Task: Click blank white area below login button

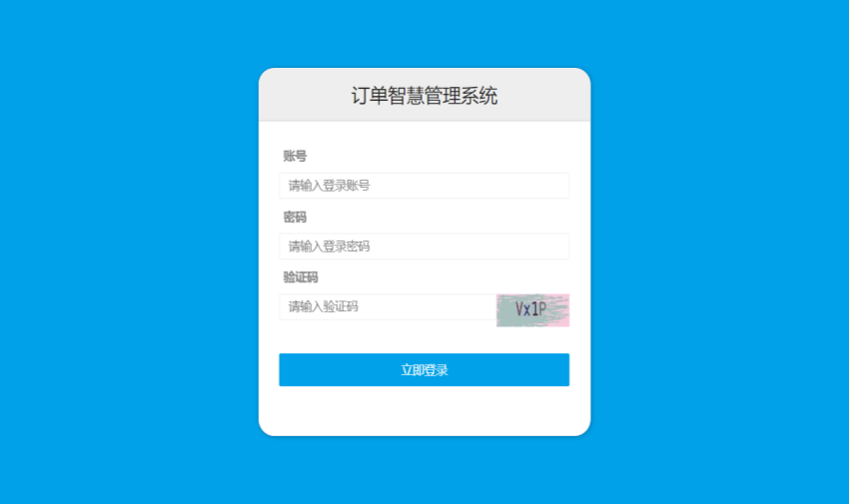Action: click(x=424, y=410)
